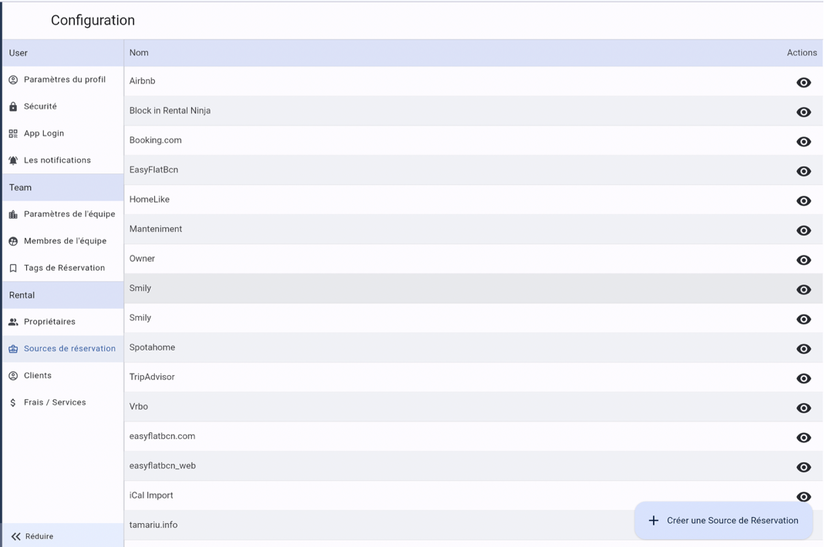Click the Configuration page title
Viewport: 828px width, 547px height.
93,20
